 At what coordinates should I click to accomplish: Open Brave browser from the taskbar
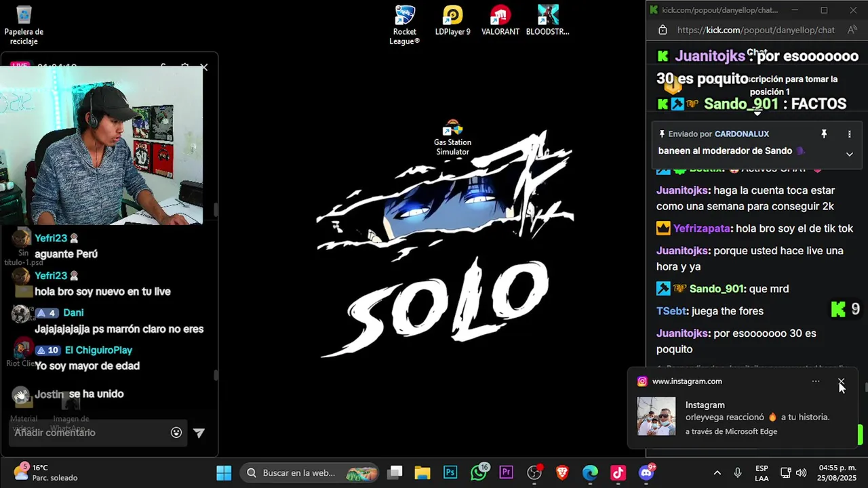[562, 472]
